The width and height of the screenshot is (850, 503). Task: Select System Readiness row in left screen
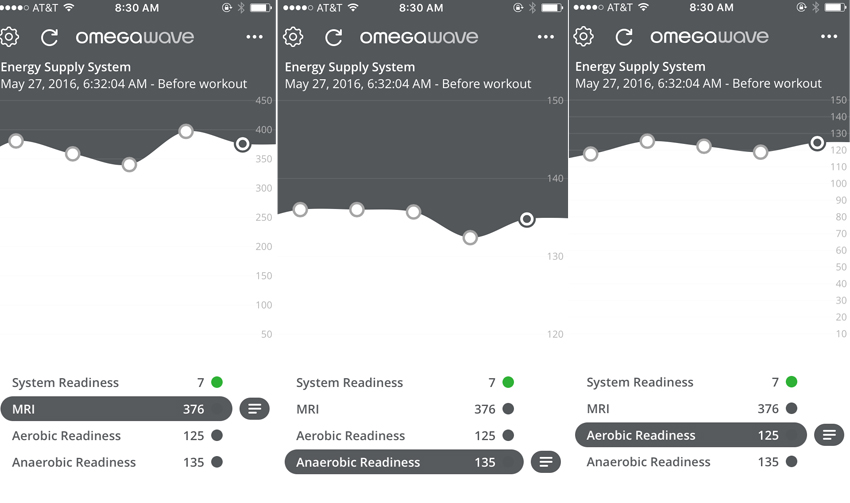tap(115, 383)
